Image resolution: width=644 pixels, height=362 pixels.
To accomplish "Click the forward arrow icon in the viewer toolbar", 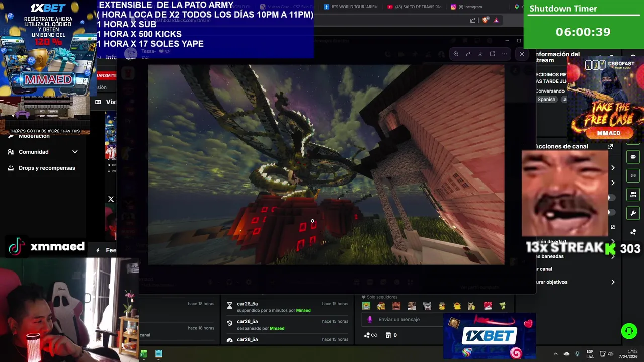I will [468, 54].
